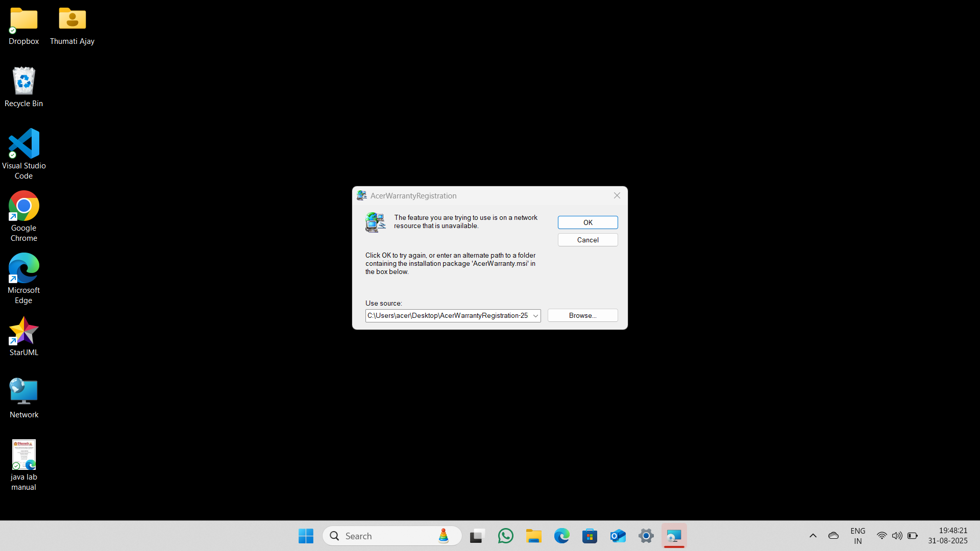Click the battery tray icon
This screenshot has height=551, width=980.
(913, 536)
